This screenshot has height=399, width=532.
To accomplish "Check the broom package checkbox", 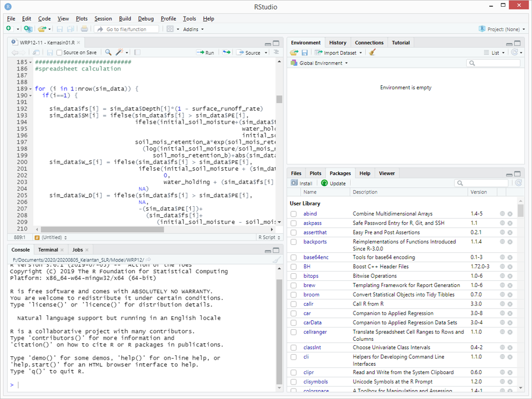I will [294, 295].
